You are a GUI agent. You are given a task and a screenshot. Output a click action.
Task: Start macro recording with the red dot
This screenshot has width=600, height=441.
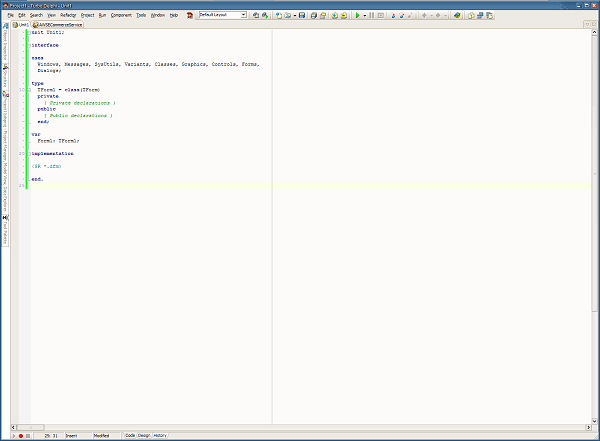pos(20,436)
